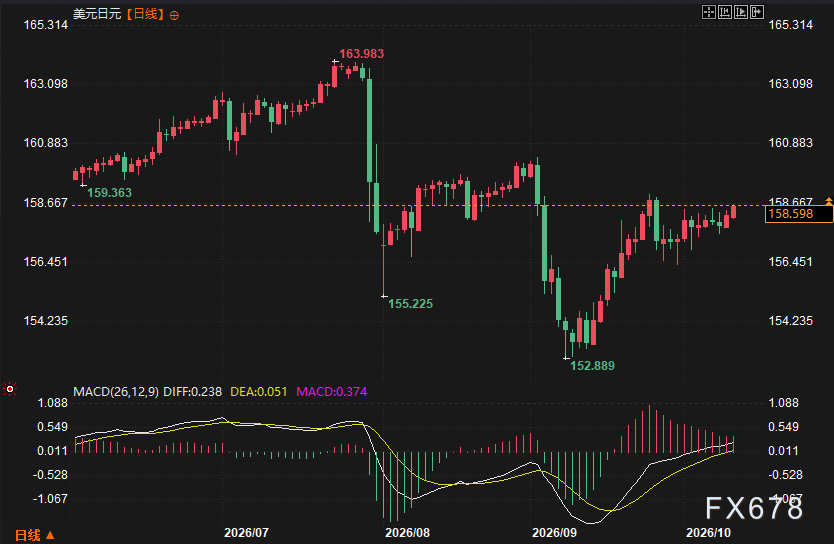
Task: Click the MACD right axis value 1.088
Action: (783, 403)
